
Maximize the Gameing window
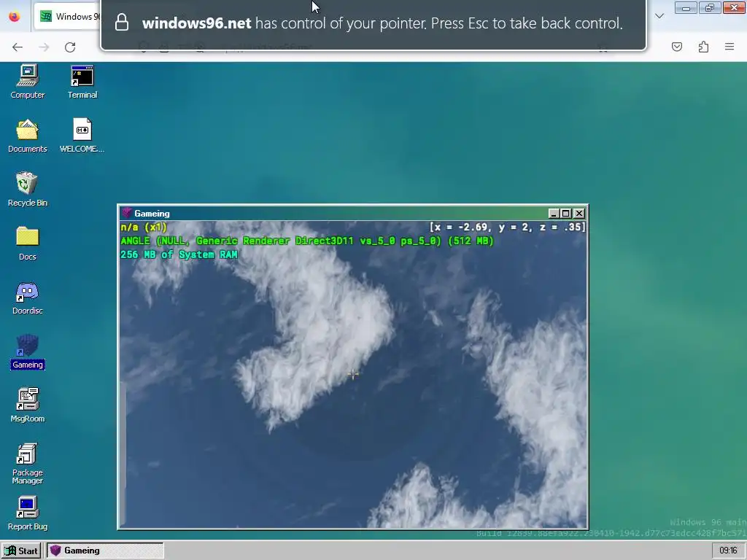tap(565, 214)
